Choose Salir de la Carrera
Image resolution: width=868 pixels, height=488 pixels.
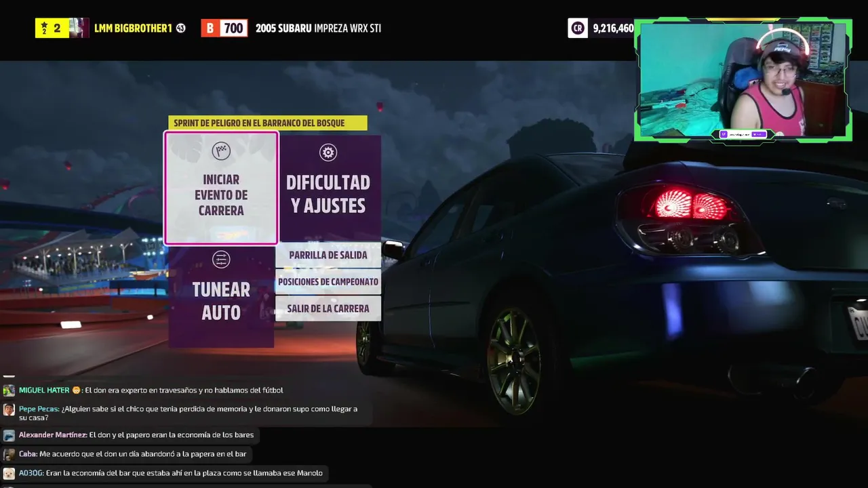point(328,308)
